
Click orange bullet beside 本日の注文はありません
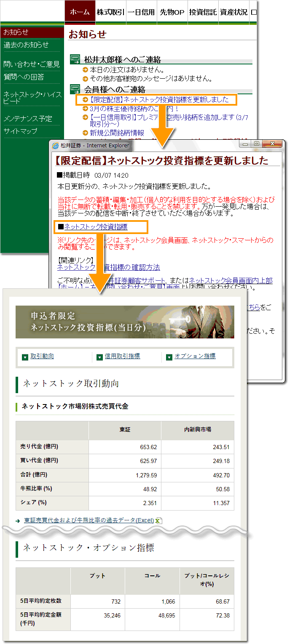[86, 70]
